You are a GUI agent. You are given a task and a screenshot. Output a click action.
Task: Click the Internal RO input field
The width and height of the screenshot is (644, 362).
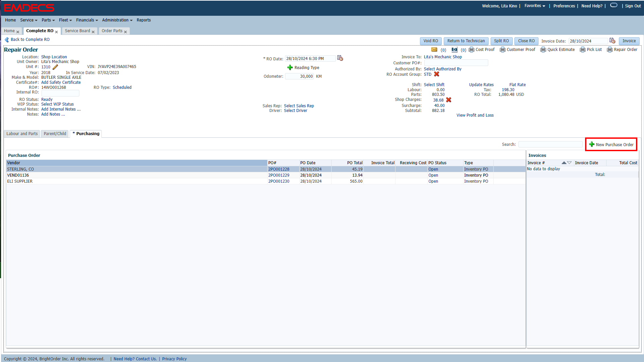click(60, 93)
